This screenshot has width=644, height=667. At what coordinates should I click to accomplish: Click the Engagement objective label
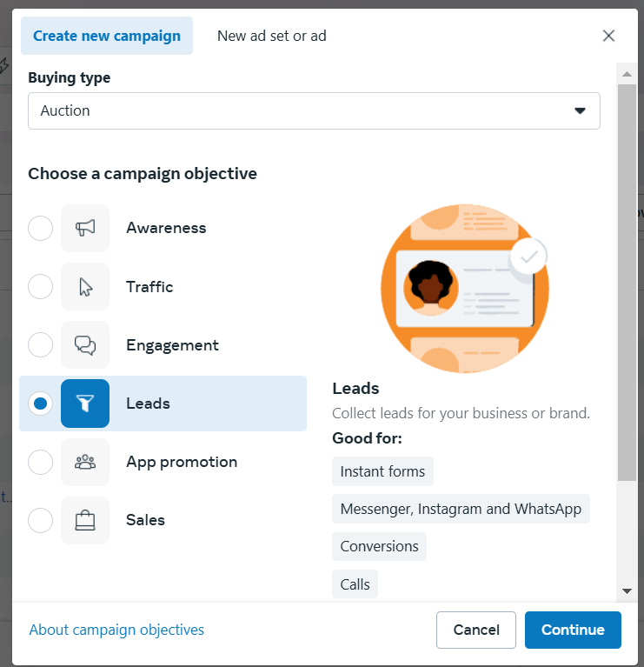172,345
